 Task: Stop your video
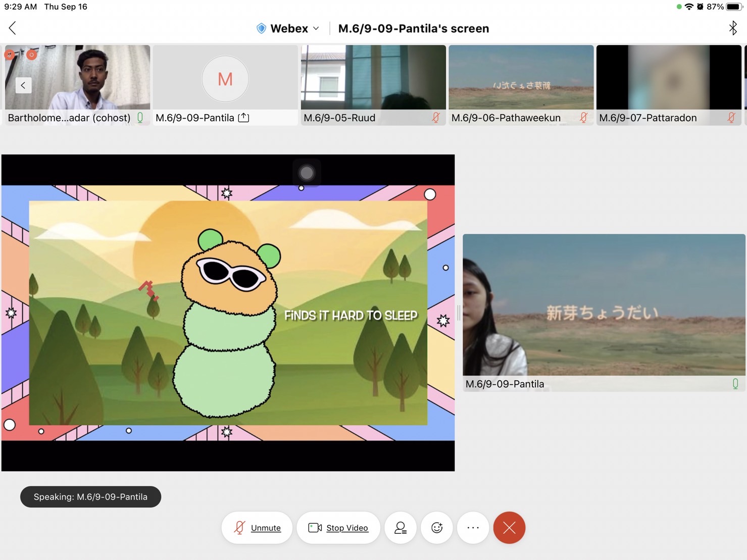(x=338, y=528)
